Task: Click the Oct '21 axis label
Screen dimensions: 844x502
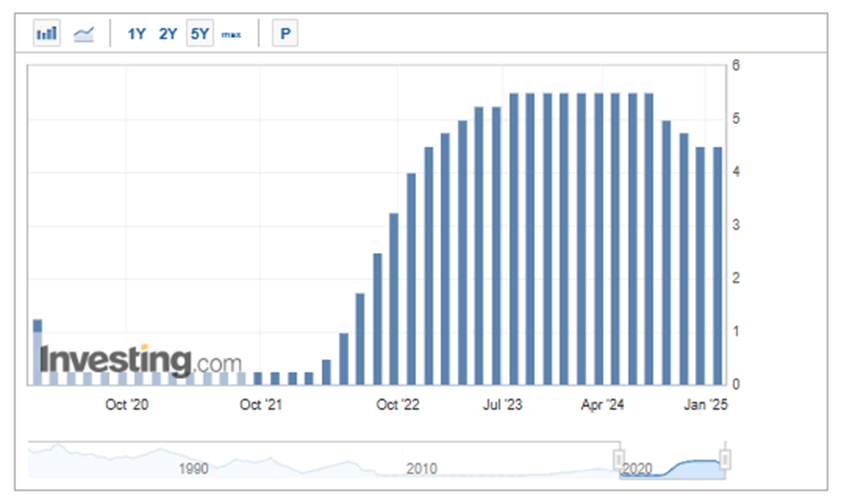Action: (261, 405)
